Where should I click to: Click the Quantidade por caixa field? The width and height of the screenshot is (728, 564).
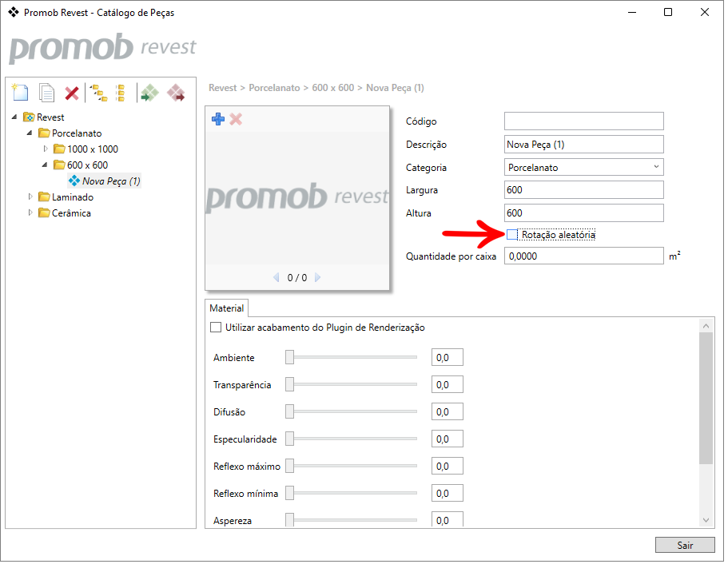[x=586, y=256]
